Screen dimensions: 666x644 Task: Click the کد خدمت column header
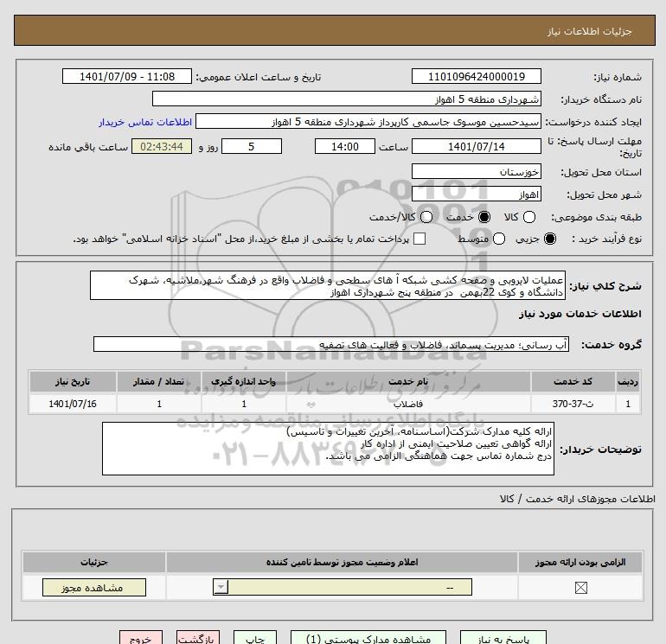tap(573, 381)
